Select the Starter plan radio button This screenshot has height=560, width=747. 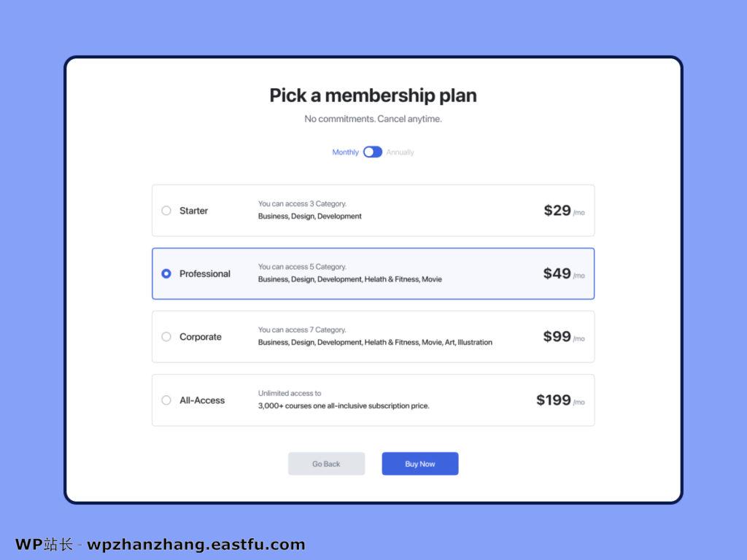(x=166, y=211)
